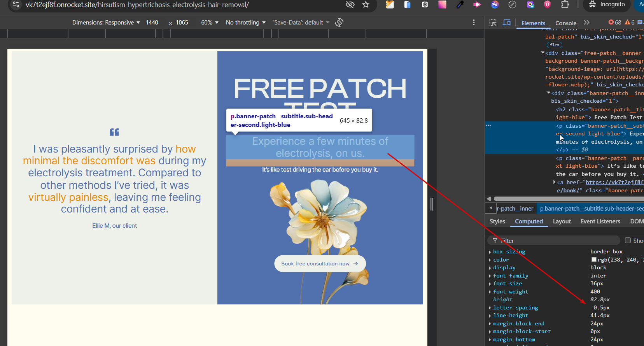Bookmark this page with the star icon
The image size is (644, 346).
[x=366, y=5]
